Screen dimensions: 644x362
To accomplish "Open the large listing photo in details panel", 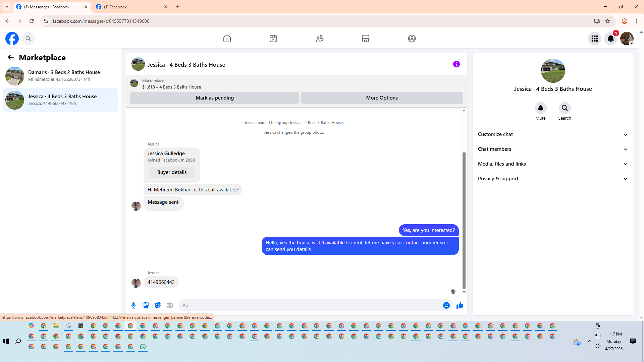I will coord(553,71).
